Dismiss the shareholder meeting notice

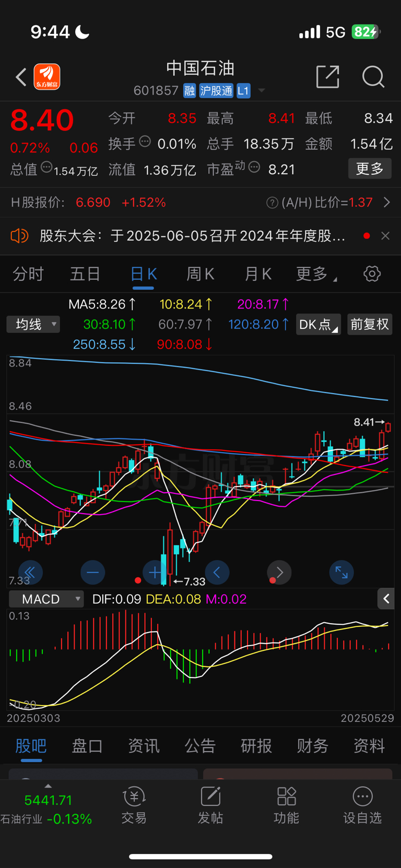point(385,236)
